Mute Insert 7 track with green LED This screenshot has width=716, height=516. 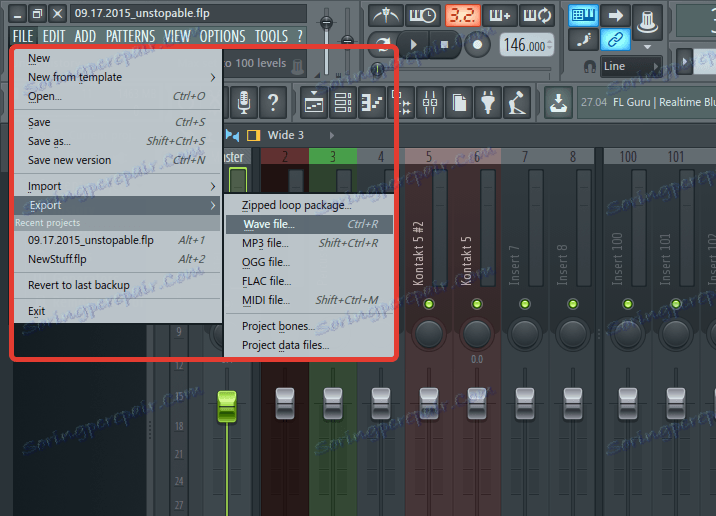coord(525,304)
